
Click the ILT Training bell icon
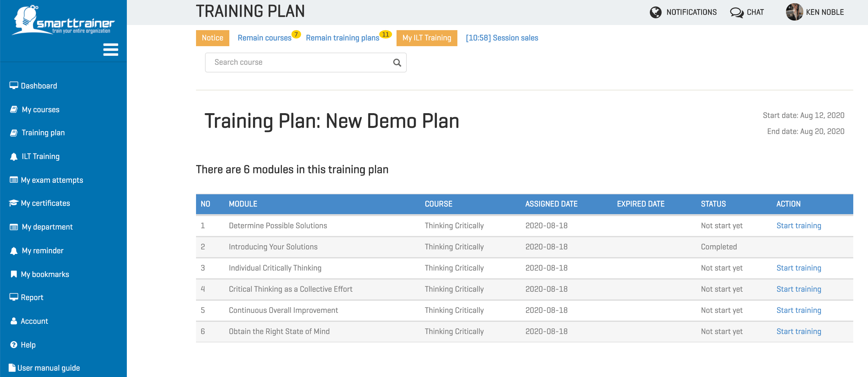pos(14,156)
